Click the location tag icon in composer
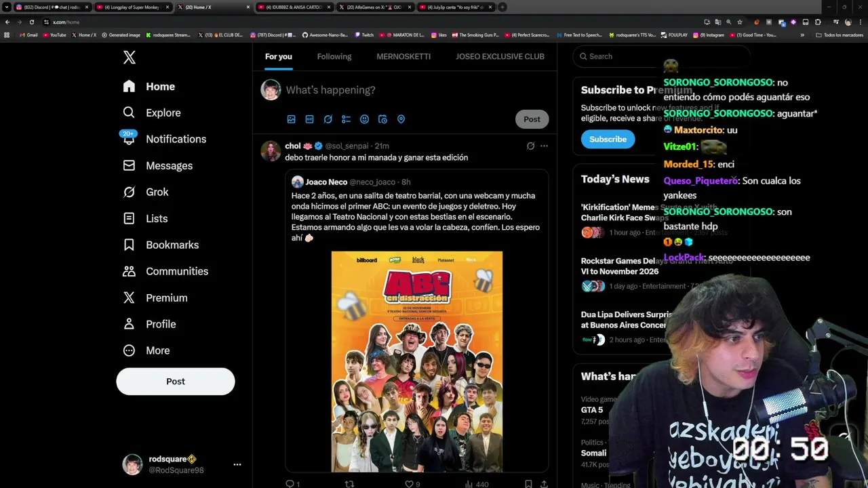 pyautogui.click(x=401, y=119)
